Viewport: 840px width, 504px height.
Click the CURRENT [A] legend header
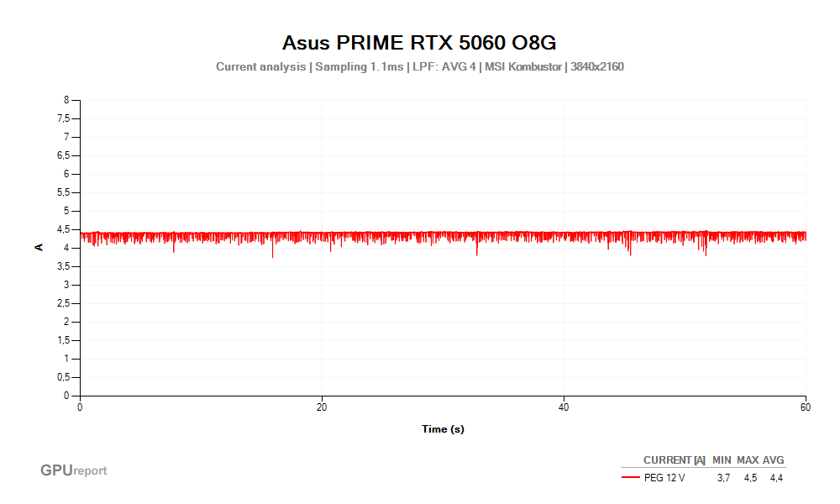(675, 460)
